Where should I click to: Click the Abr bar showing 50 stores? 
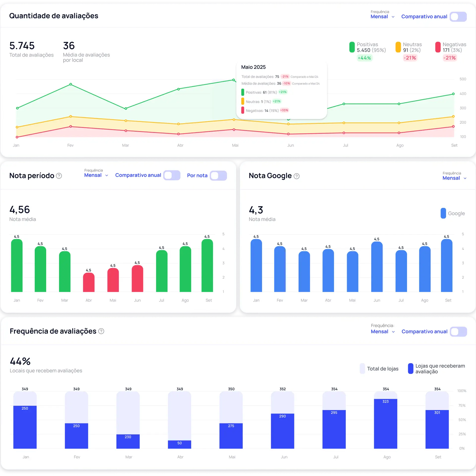click(179, 444)
